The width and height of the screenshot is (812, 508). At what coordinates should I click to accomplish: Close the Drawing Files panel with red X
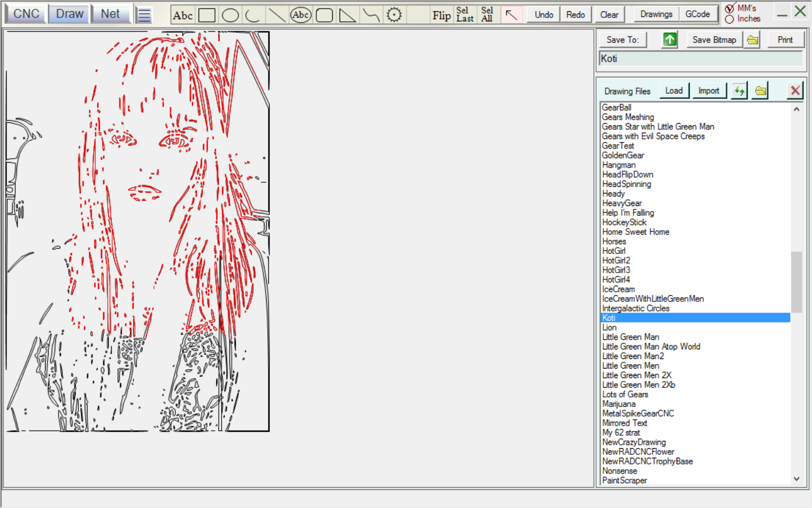click(x=795, y=90)
